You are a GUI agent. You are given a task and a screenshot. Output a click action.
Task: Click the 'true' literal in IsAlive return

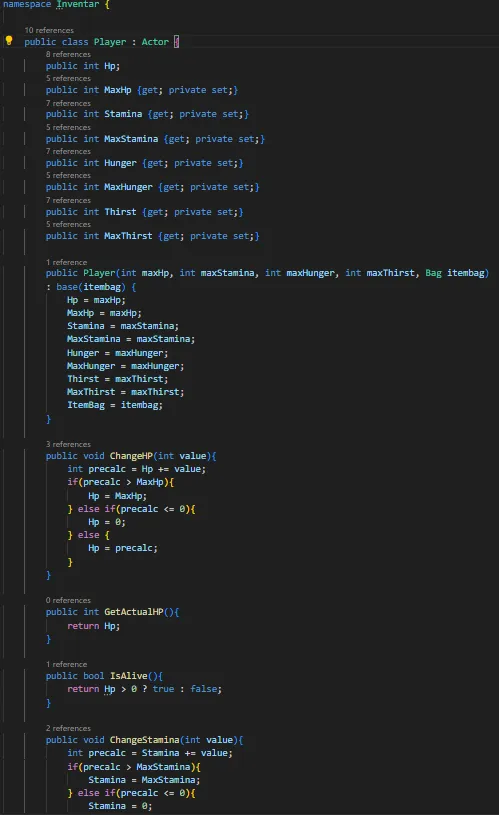[163, 689]
